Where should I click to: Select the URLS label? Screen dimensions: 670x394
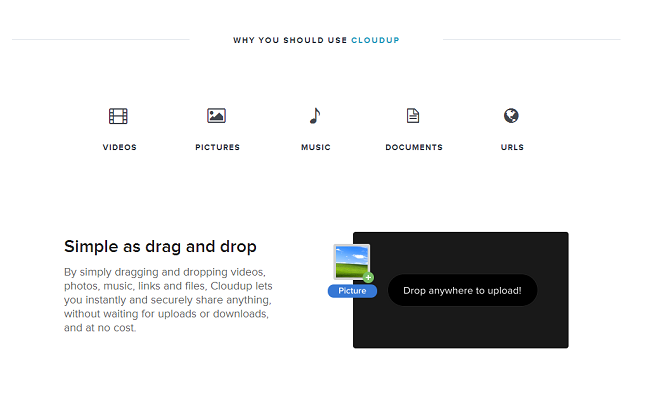[x=512, y=147]
